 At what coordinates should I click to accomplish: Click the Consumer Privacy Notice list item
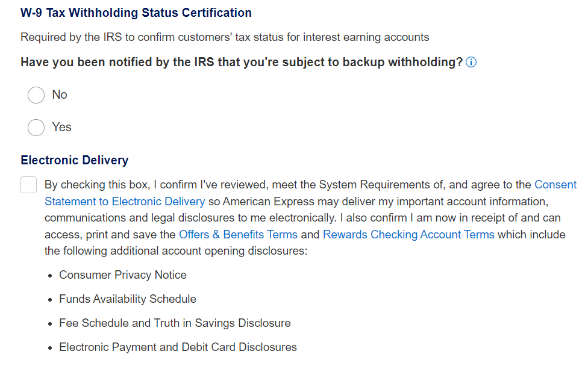tap(123, 275)
